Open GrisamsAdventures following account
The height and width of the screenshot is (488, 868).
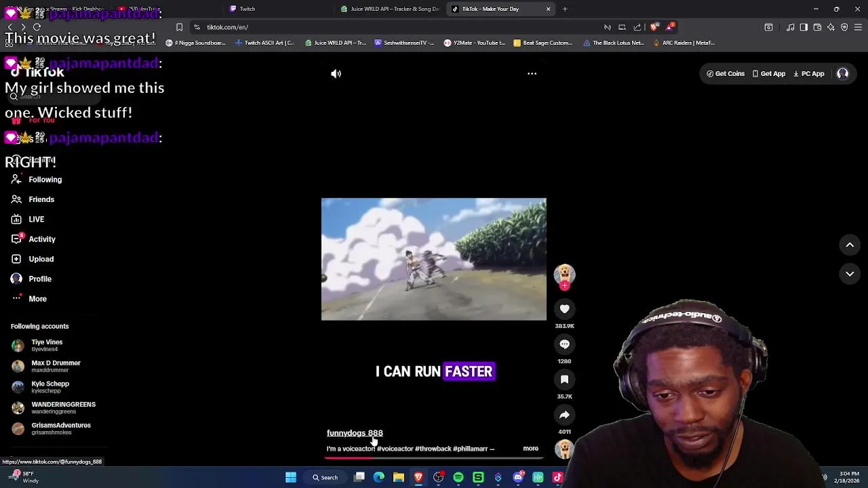pyautogui.click(x=51, y=428)
